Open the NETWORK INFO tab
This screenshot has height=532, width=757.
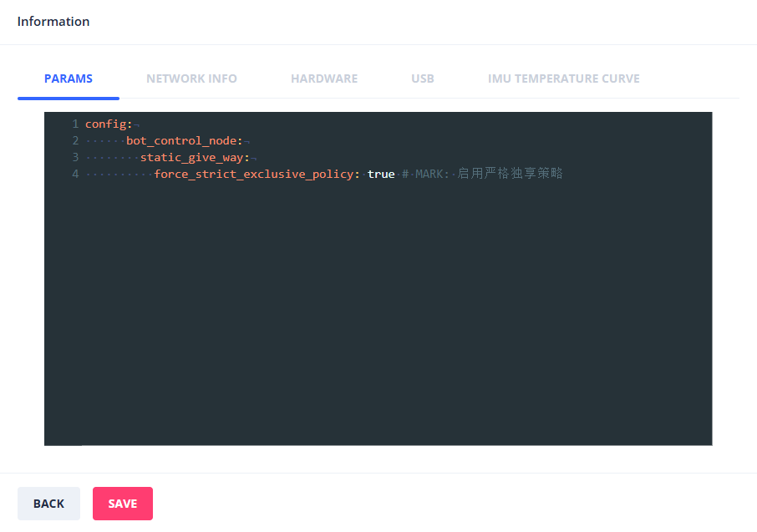[x=191, y=79]
